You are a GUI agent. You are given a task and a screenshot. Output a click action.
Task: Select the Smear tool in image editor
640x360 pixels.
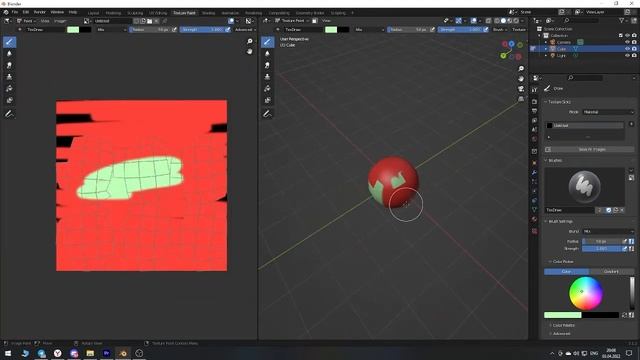tap(9, 65)
